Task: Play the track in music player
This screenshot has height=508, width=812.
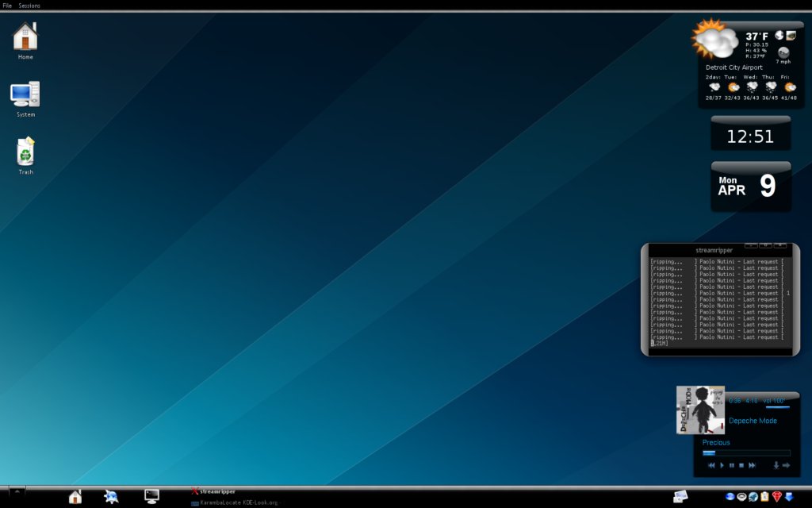Action: (722, 465)
